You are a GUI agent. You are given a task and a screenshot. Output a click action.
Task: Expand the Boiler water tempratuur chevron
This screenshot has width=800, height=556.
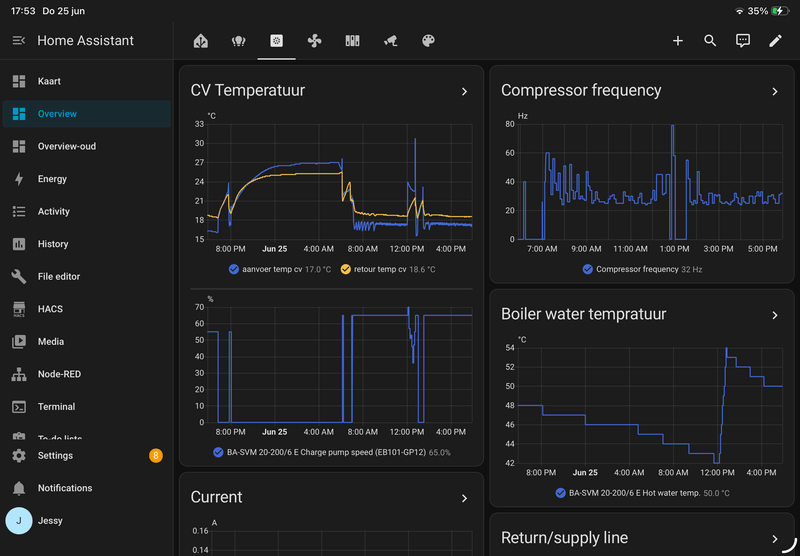coord(775,315)
